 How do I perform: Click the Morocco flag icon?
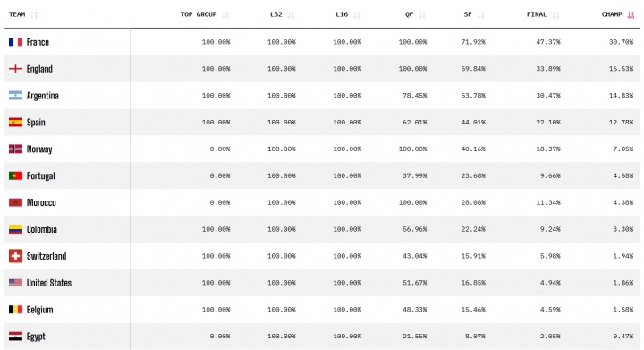pos(15,202)
